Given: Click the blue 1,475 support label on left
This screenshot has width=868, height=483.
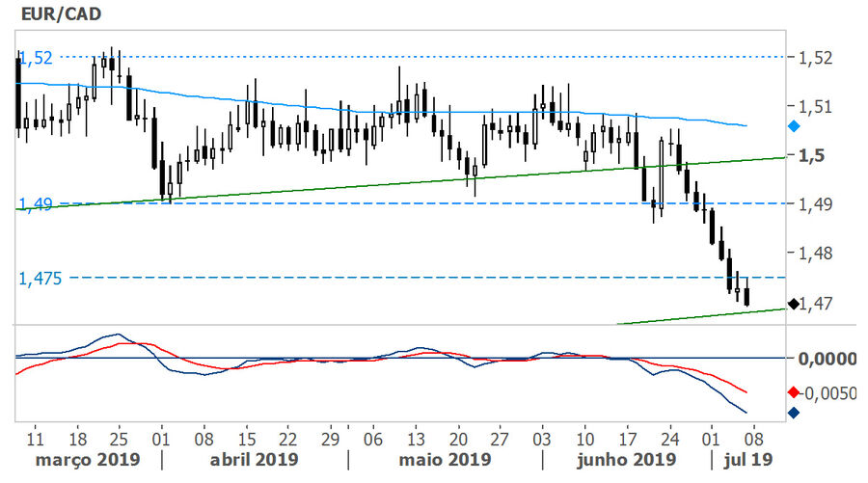Looking at the screenshot, I should 40,278.
